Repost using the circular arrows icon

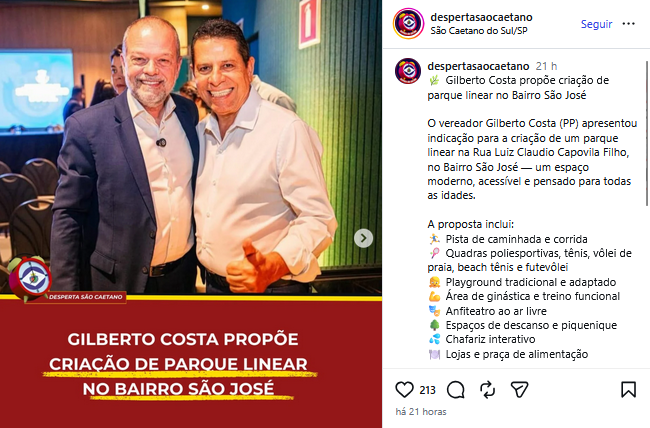488,390
